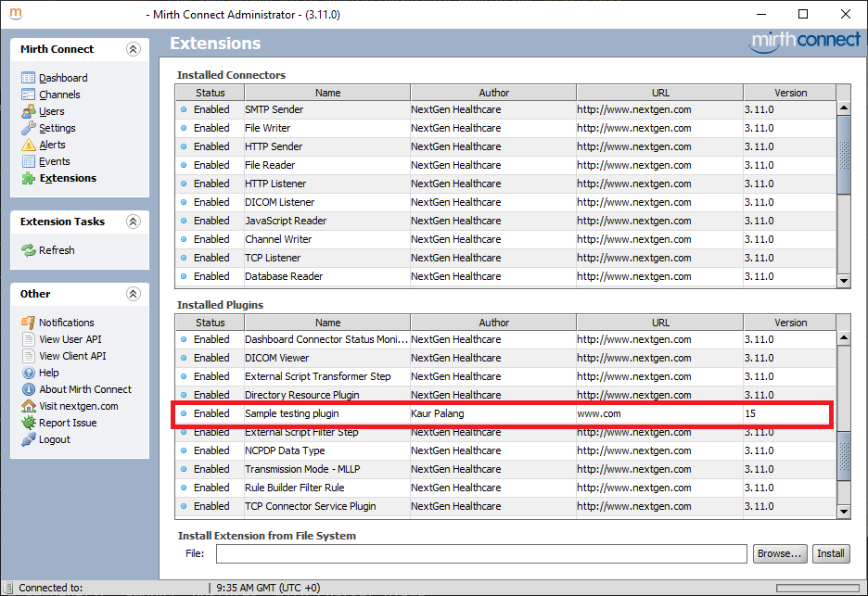868x596 pixels.
Task: Click connectors table scroll down arrow
Action: point(844,281)
